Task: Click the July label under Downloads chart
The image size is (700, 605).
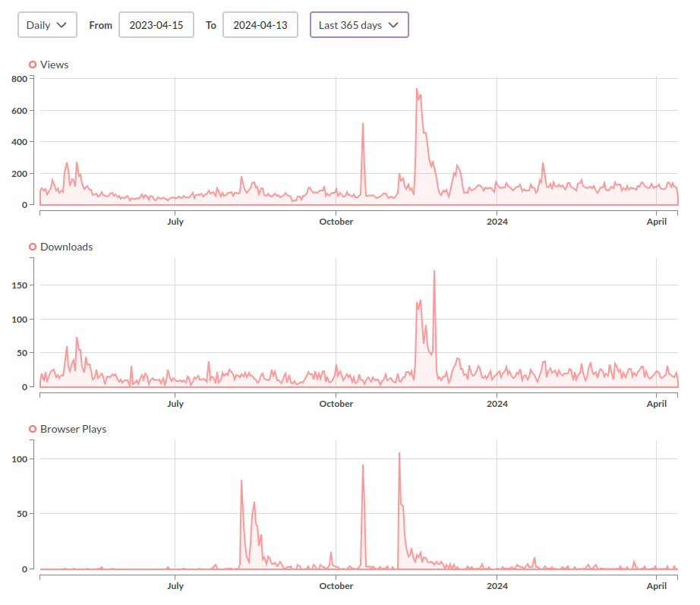Action: click(x=175, y=404)
